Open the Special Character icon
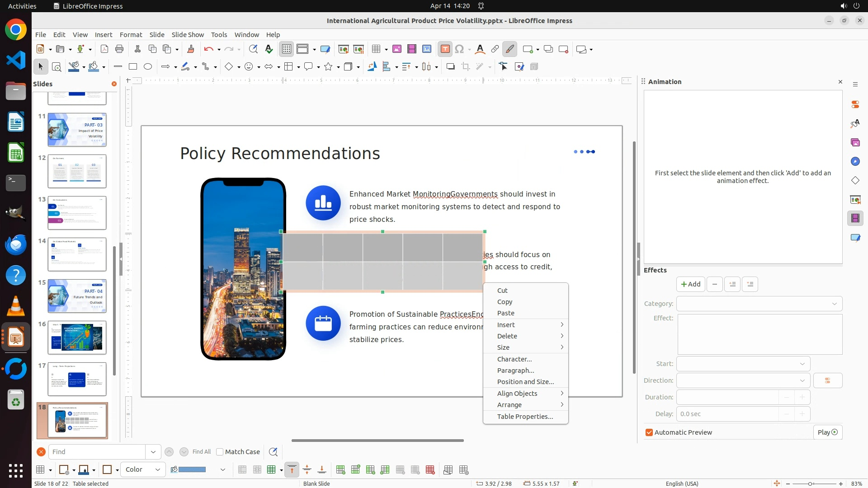868x488 pixels. click(x=459, y=49)
